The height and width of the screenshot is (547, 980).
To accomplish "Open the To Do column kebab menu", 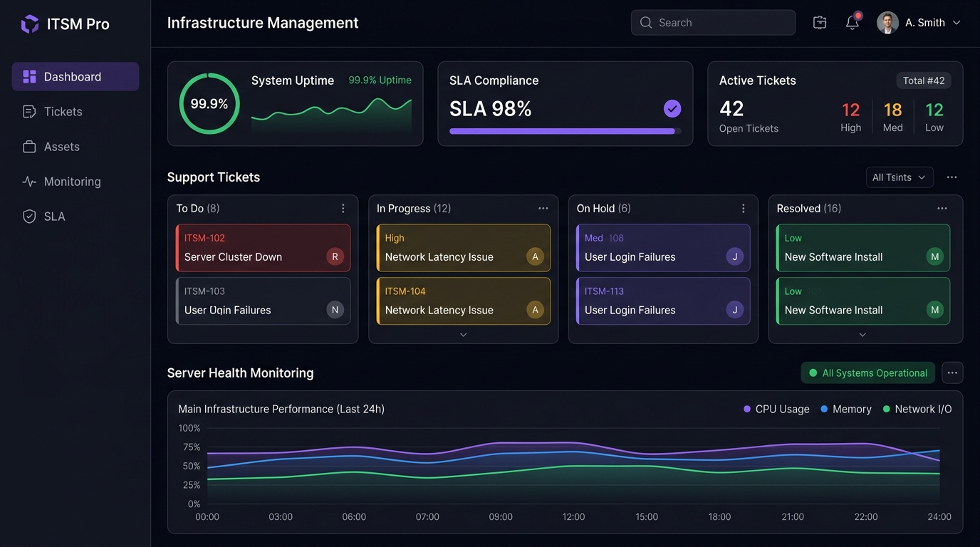I will pos(343,209).
